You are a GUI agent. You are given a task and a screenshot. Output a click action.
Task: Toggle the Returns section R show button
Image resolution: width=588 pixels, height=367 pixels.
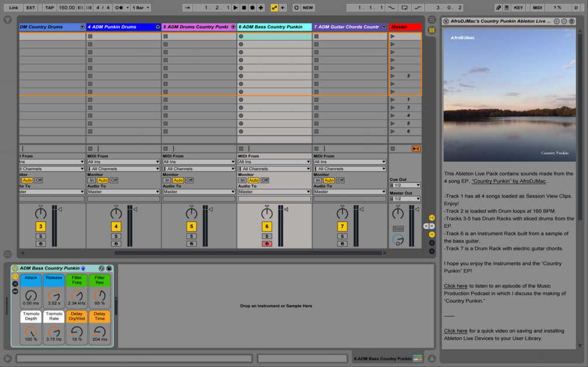432,226
